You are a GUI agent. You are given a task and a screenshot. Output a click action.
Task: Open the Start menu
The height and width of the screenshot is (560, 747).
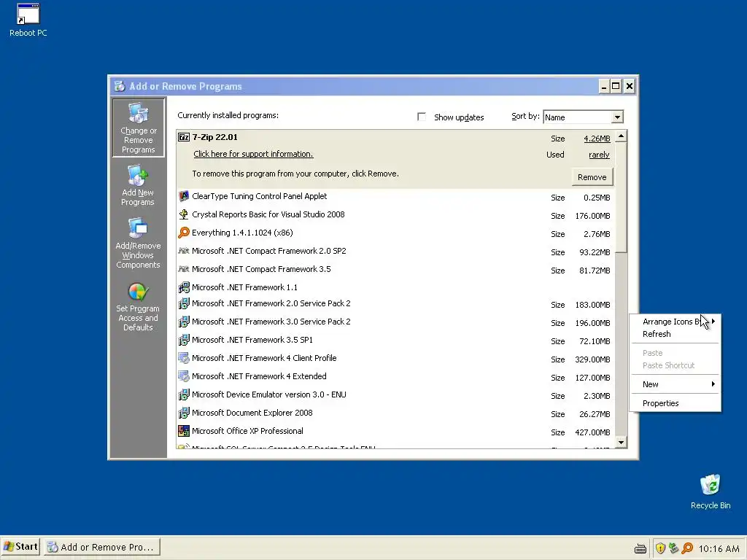click(x=21, y=547)
